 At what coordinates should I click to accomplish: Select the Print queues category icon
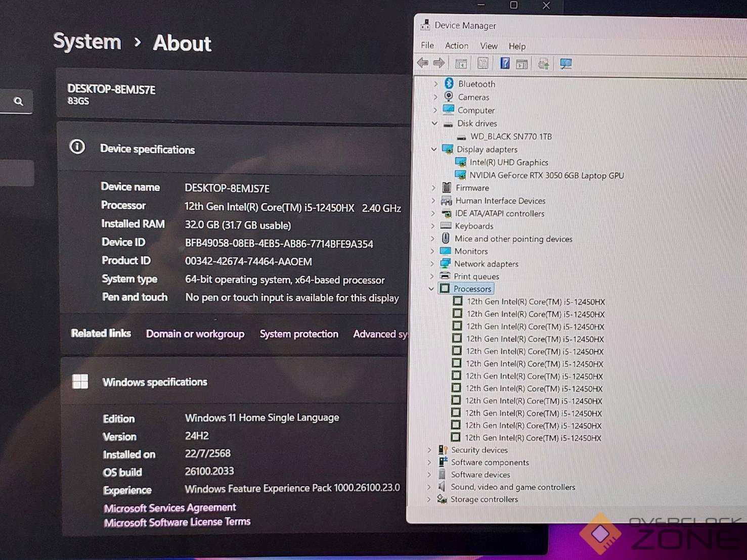(445, 276)
